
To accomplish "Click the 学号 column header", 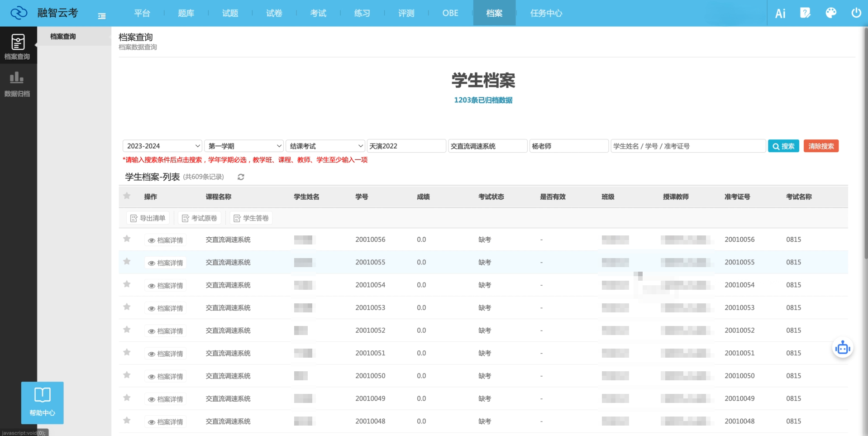I will coord(362,196).
